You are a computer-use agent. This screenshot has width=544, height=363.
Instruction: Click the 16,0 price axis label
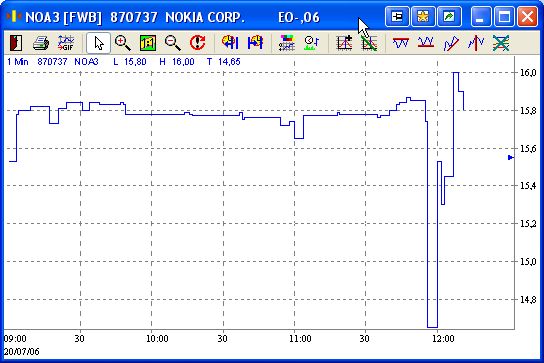point(528,73)
